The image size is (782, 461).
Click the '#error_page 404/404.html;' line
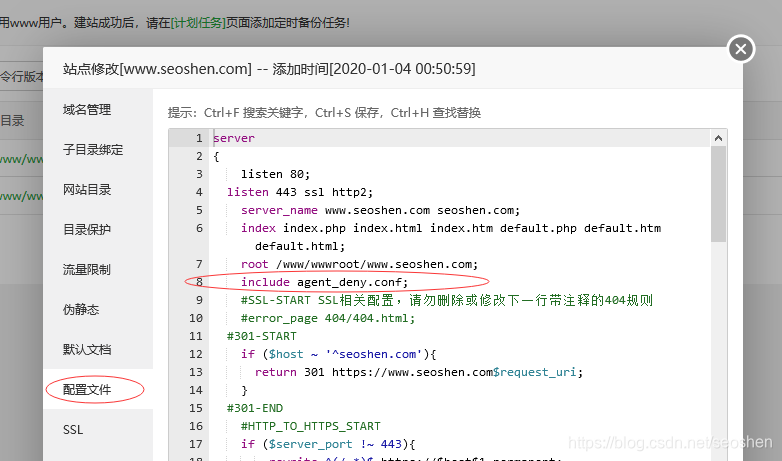tap(328, 318)
